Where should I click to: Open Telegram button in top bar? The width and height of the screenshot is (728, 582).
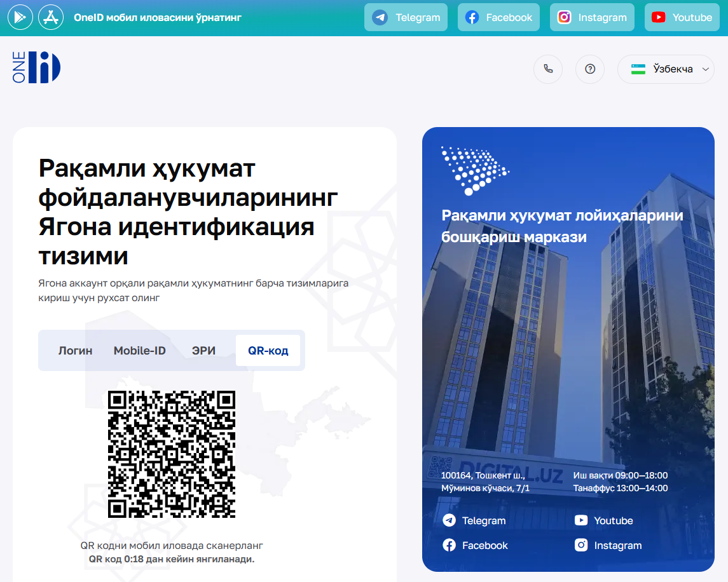406,17
